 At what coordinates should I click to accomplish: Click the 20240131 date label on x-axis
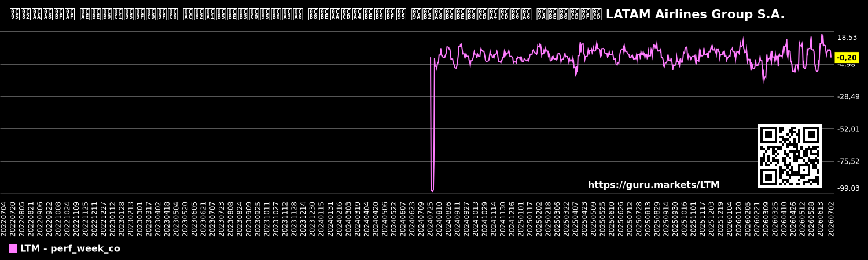[330, 218]
